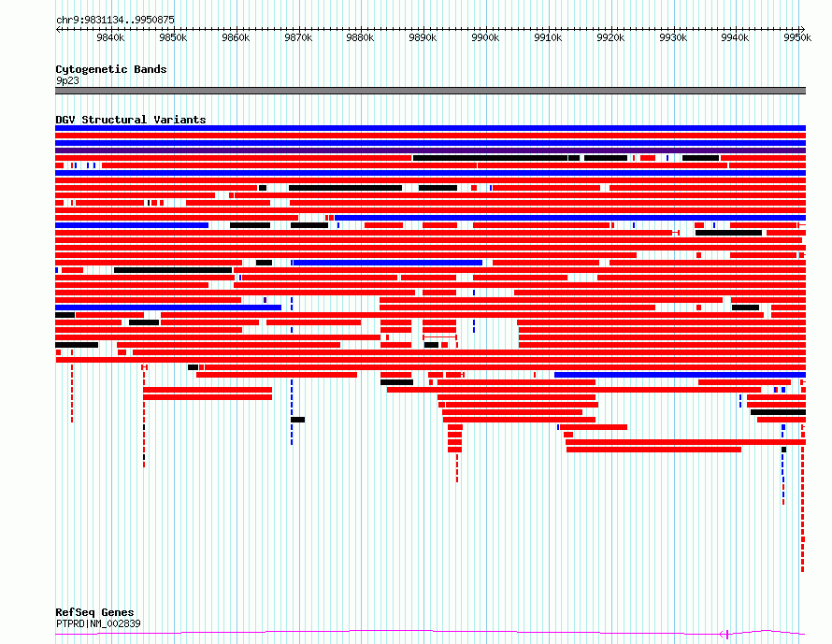
Task: Select the 9910k ruler label
Action: click(x=548, y=37)
